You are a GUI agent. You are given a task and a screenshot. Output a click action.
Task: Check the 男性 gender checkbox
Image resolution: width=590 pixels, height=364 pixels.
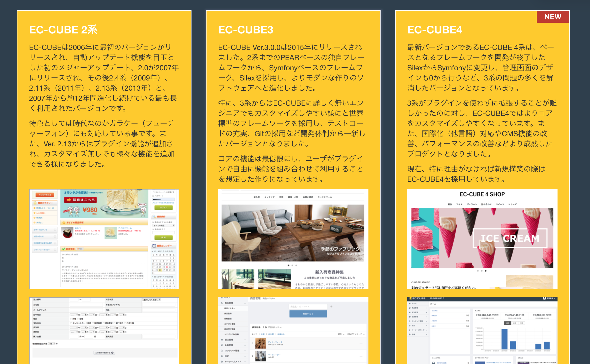tap(71, 319)
